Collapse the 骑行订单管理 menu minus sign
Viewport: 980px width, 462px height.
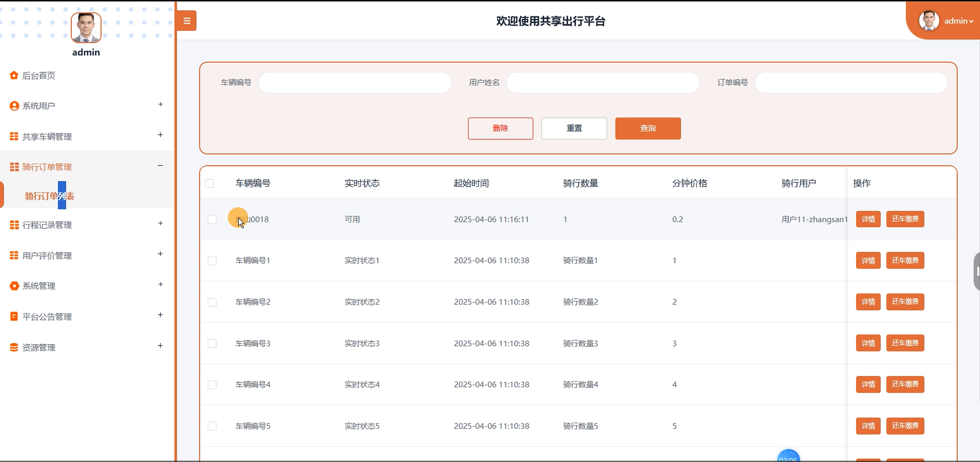click(160, 165)
